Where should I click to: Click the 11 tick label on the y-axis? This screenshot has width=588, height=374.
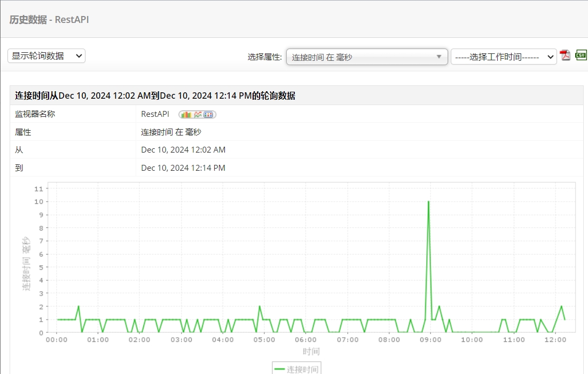click(38, 189)
